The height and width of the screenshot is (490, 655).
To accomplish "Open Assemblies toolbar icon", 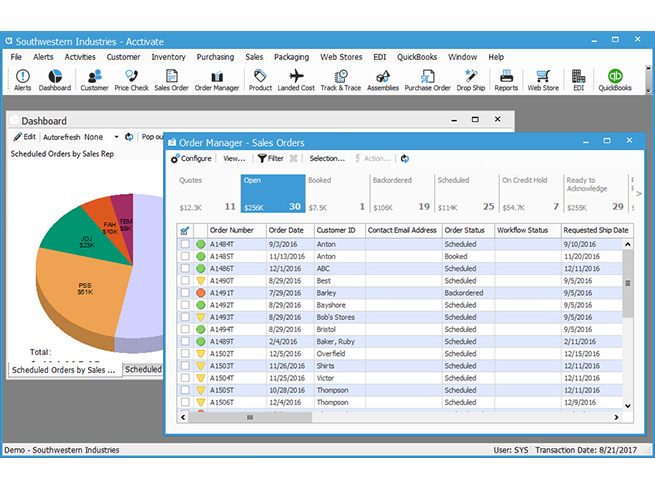I will [x=383, y=80].
